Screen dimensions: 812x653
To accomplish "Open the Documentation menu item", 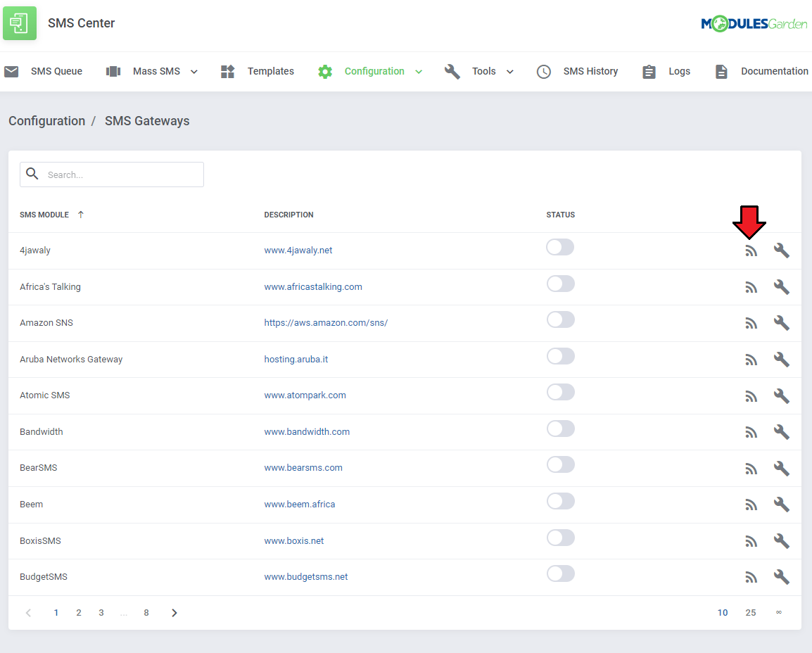I will (x=761, y=72).
